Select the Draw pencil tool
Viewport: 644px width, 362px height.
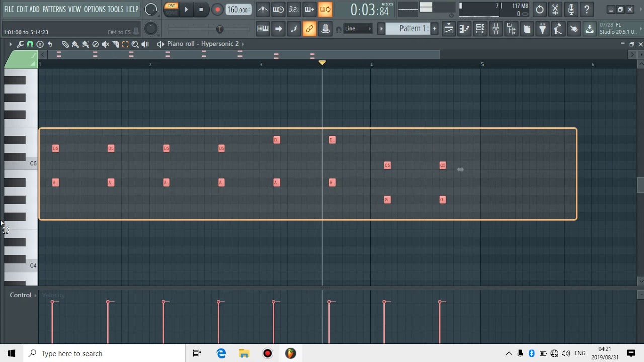[x=65, y=44]
